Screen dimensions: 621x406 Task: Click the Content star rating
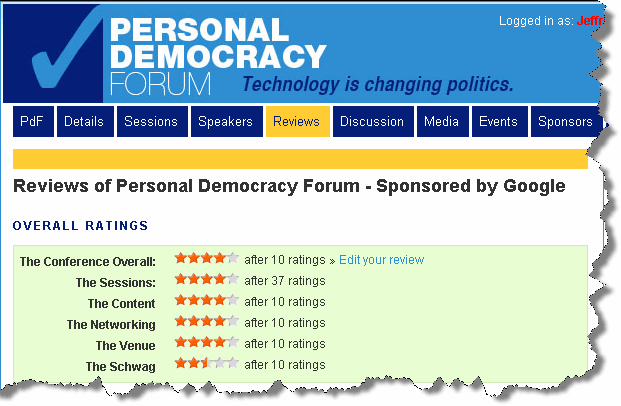click(206, 302)
